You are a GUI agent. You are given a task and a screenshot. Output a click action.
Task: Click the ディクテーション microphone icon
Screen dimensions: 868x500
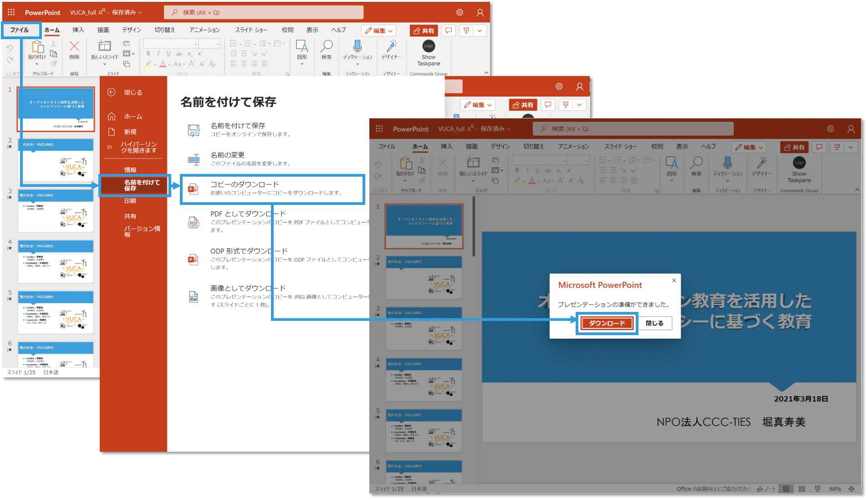tap(357, 46)
